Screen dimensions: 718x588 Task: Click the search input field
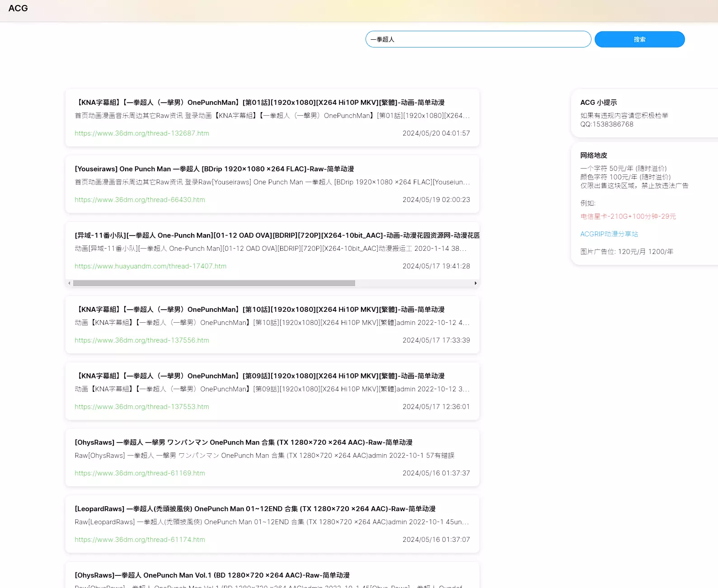478,39
